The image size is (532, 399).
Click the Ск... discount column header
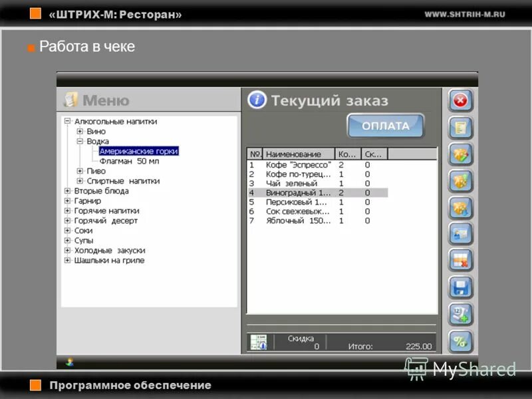pyautogui.click(x=374, y=154)
